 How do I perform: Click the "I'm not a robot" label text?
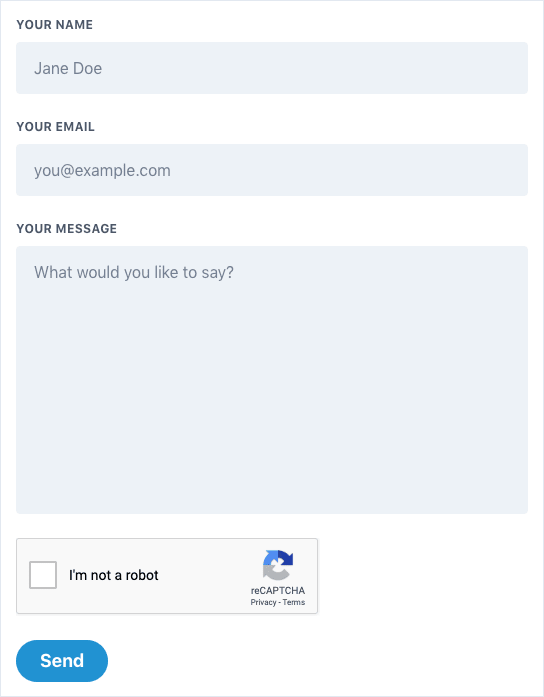(114, 575)
